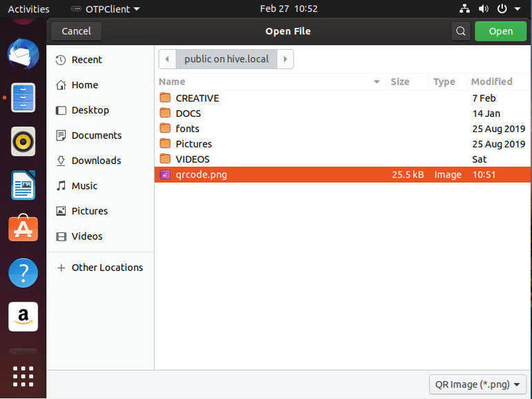The image size is (532, 399).
Task: Click the Name column sort arrow
Action: click(377, 82)
